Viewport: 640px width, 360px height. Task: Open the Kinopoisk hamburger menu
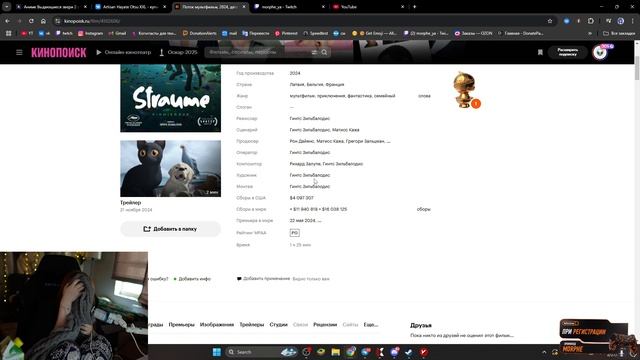(19, 52)
